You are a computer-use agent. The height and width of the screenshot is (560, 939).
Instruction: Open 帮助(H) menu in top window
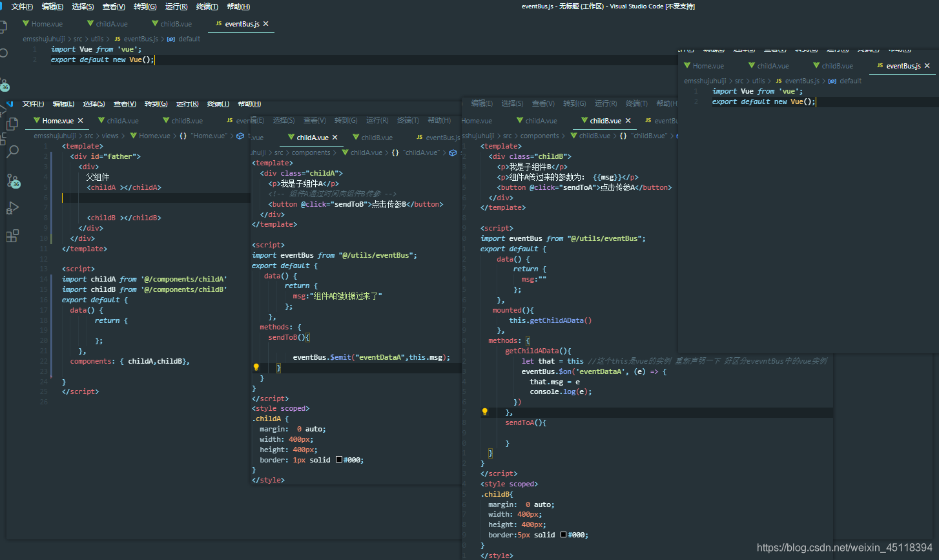point(238,6)
